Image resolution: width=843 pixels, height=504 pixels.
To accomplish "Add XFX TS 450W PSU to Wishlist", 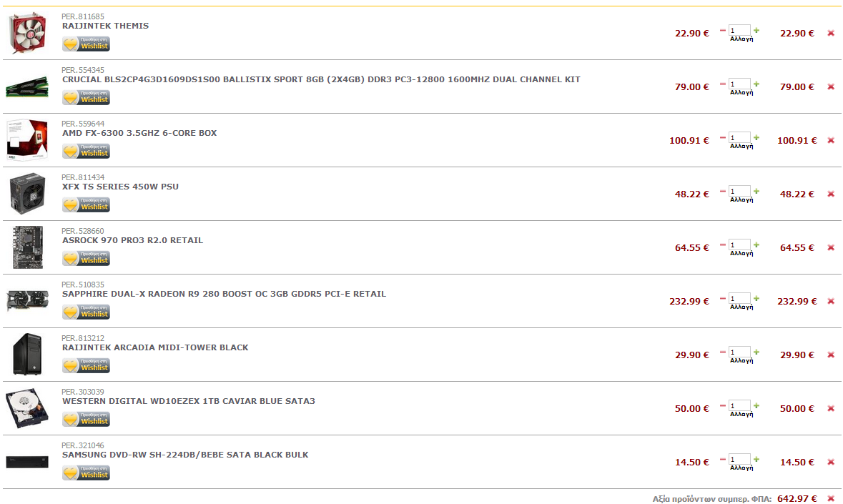I will coord(86,204).
